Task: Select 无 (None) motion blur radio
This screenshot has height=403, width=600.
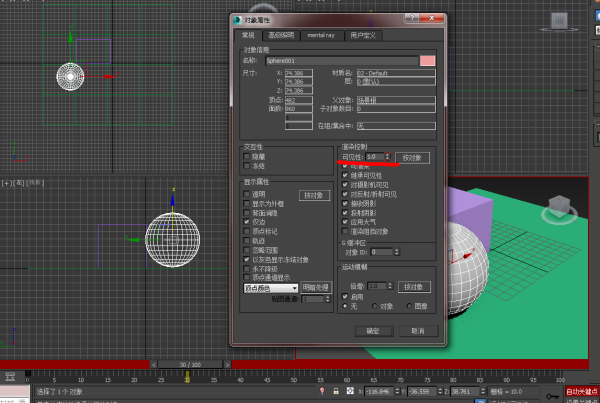Action: (x=345, y=306)
